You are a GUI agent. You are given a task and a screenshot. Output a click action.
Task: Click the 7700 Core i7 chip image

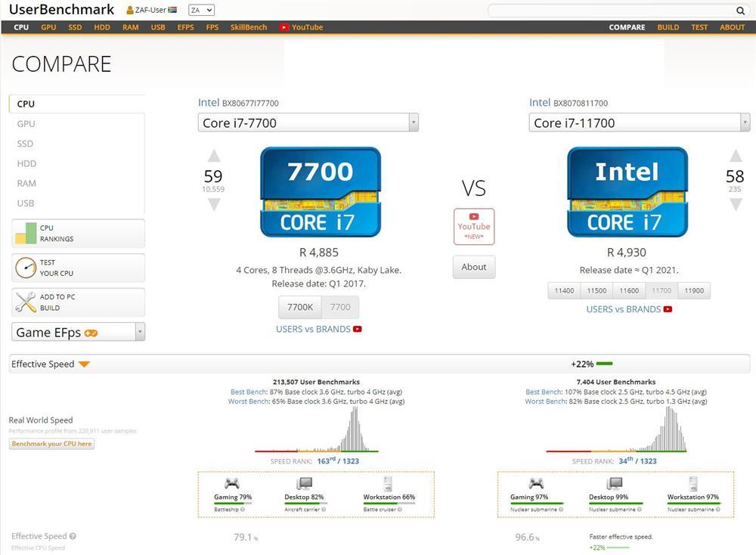(321, 192)
